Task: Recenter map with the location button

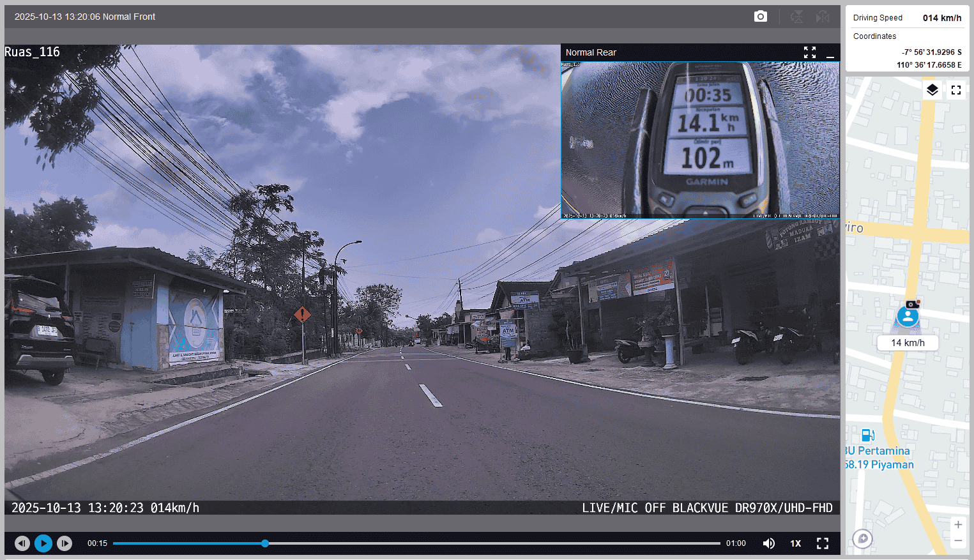Action: pyautogui.click(x=862, y=539)
